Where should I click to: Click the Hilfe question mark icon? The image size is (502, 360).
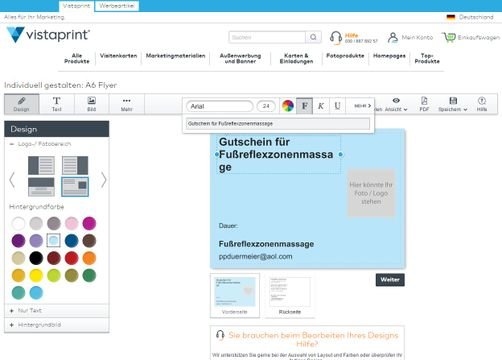(x=482, y=104)
